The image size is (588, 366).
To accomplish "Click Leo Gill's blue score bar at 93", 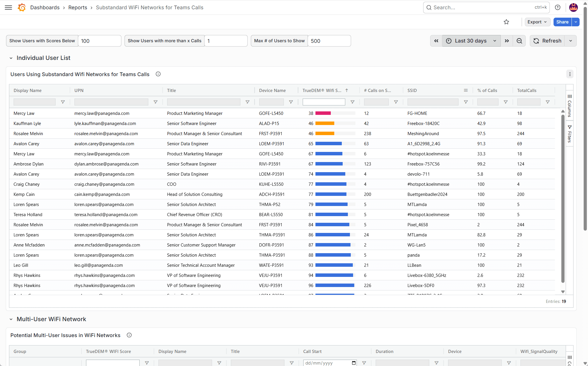I will [x=334, y=265].
